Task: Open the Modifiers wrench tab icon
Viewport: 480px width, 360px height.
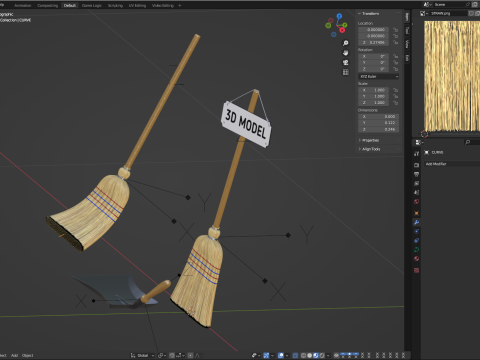Action: (x=416, y=222)
